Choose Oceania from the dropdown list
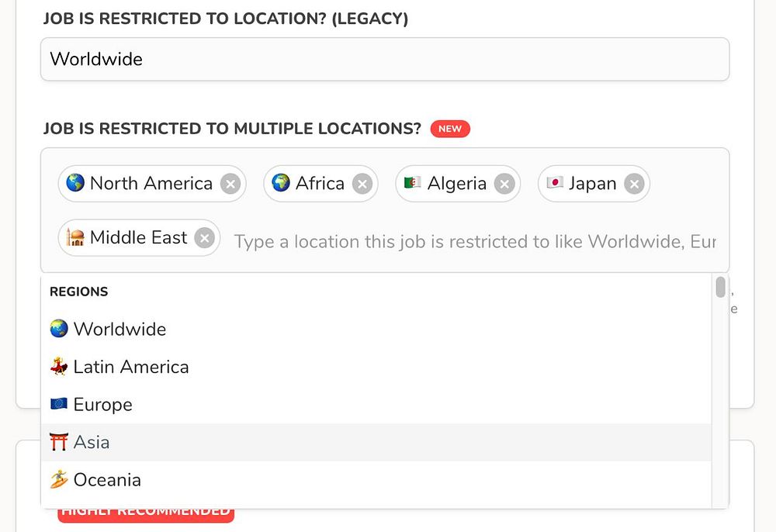Viewport: 776px width, 532px height. click(107, 480)
